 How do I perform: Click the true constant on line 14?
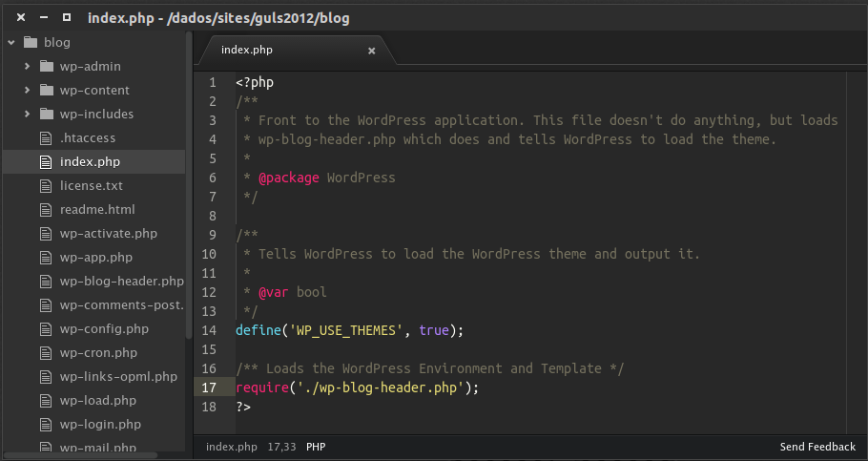(x=434, y=330)
